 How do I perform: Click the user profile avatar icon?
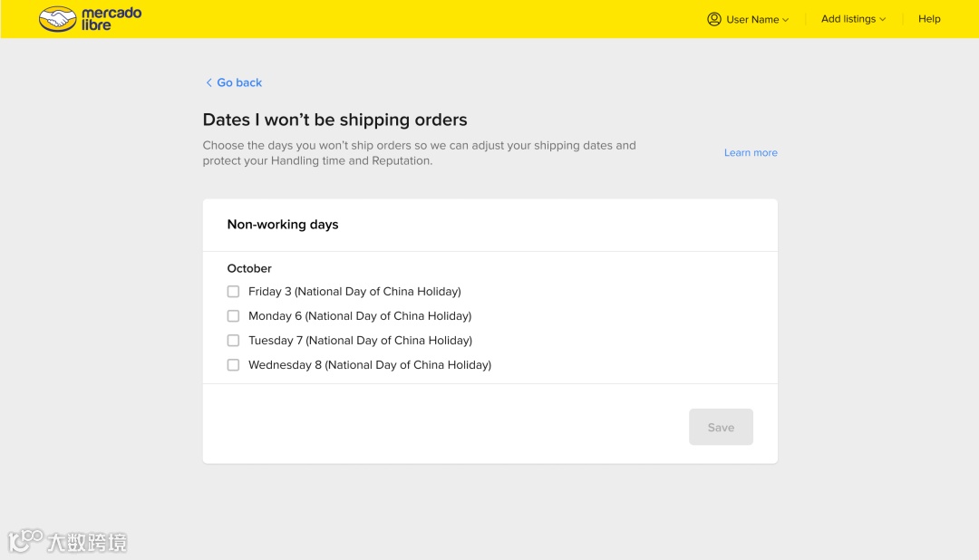[x=714, y=19]
